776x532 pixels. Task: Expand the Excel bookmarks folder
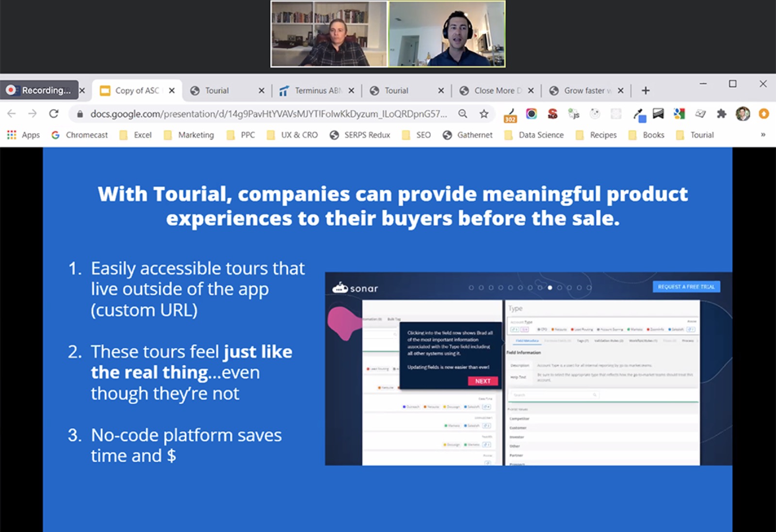pyautogui.click(x=135, y=135)
